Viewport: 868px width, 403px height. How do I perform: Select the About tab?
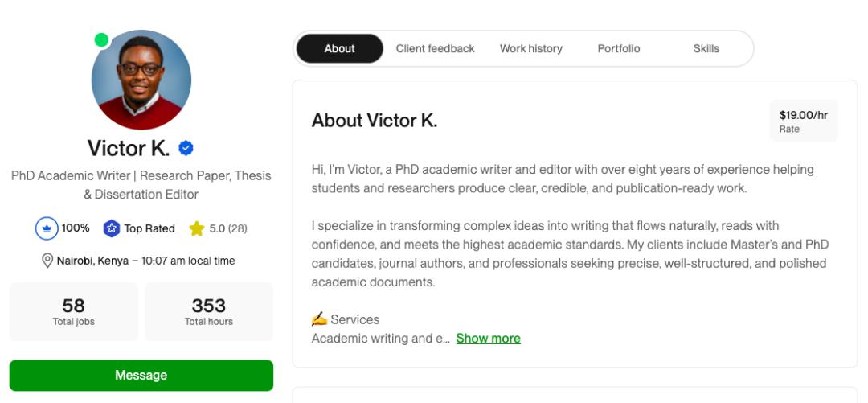[339, 49]
